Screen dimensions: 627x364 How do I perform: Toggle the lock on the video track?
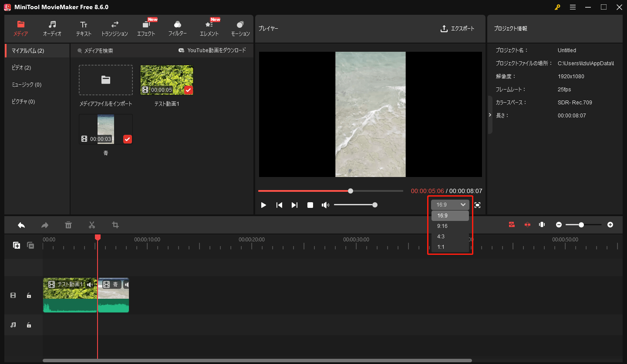pos(29,295)
